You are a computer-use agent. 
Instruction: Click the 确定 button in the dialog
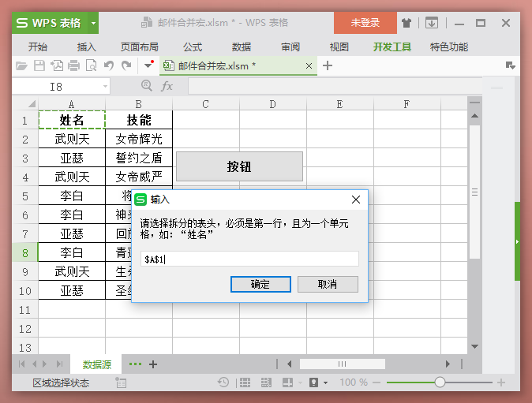tap(260, 284)
